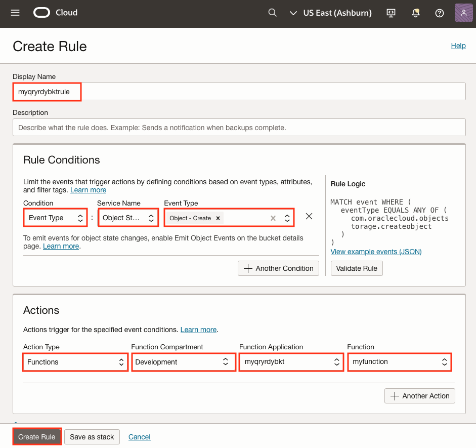Click the search magnifier icon
The height and width of the screenshot is (448, 476).
point(272,13)
